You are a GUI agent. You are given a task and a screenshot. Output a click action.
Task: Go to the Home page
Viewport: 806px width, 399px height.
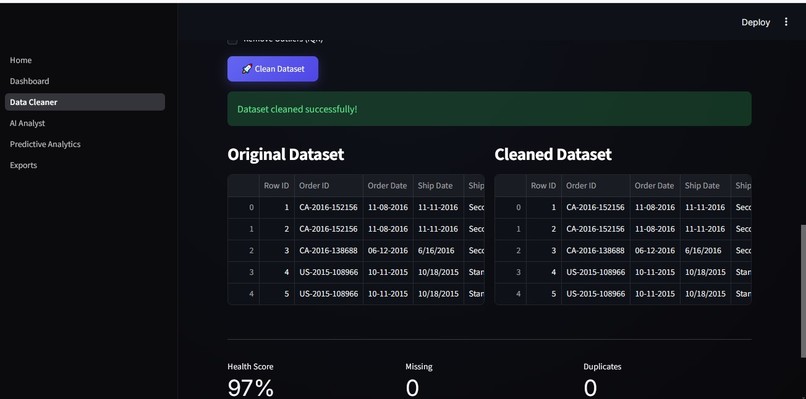pos(21,60)
